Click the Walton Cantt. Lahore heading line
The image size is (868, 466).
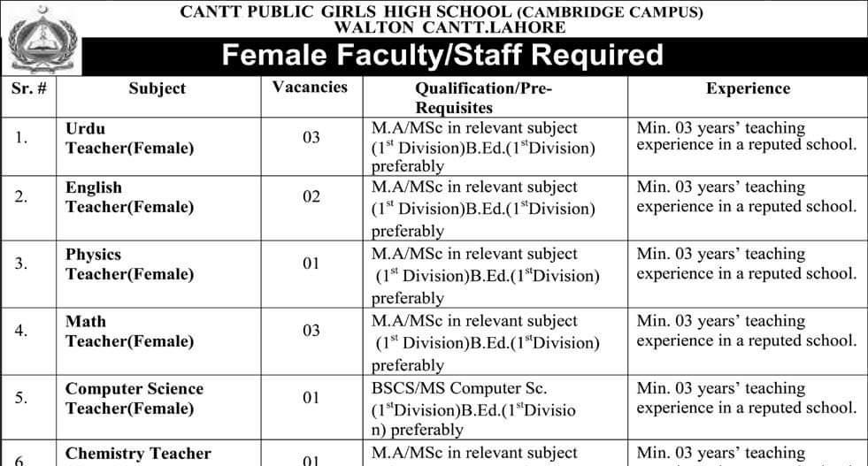[x=442, y=27]
